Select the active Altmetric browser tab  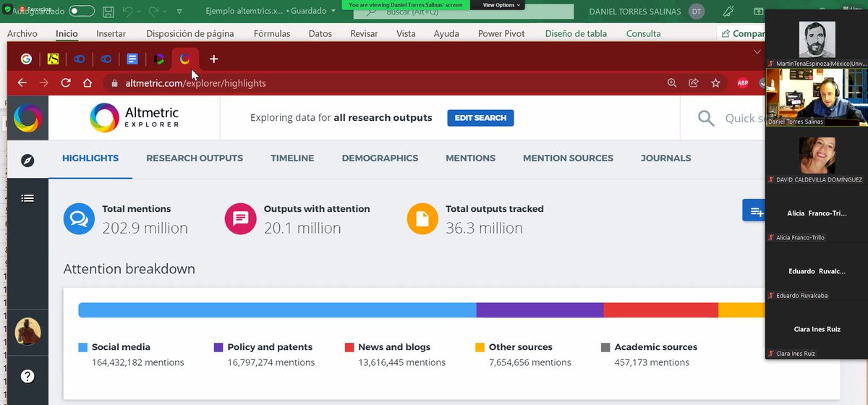tap(185, 59)
